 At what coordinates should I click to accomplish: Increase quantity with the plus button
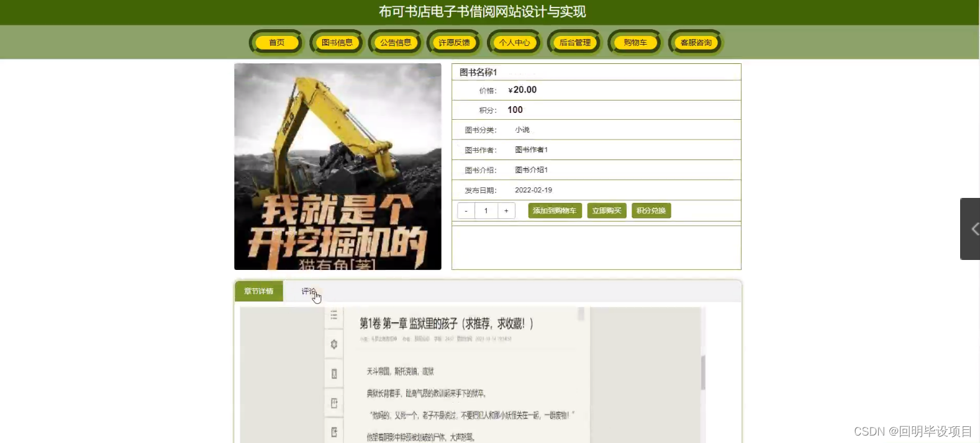[506, 211]
